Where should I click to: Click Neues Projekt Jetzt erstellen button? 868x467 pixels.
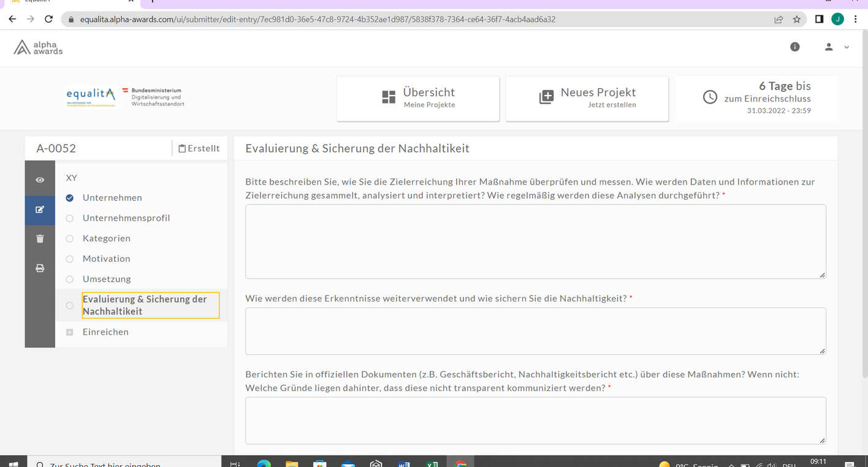(587, 98)
